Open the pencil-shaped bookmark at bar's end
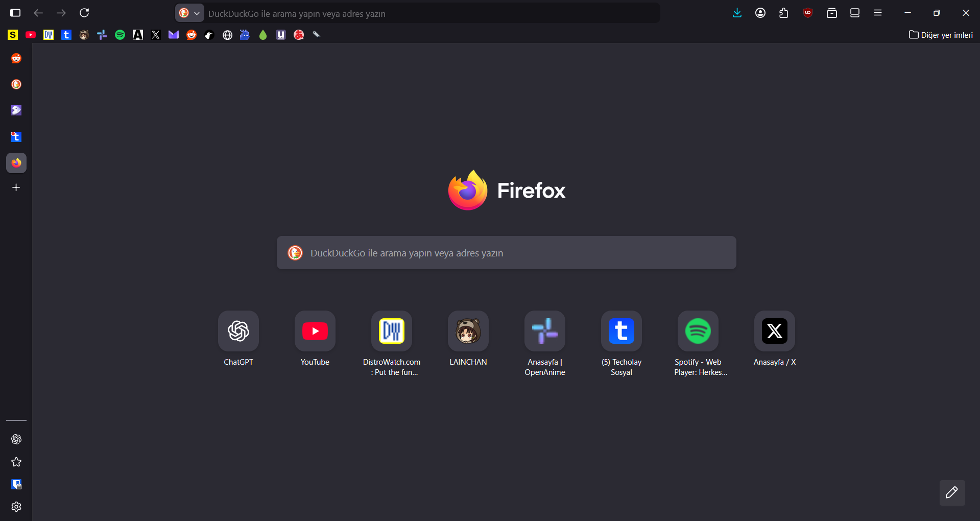 (x=317, y=35)
